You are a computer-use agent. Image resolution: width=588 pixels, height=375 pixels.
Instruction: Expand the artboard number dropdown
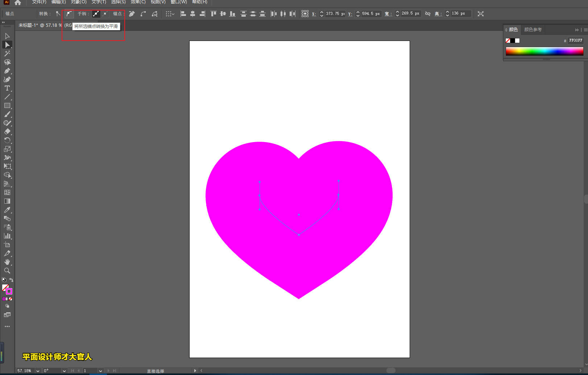100,371
